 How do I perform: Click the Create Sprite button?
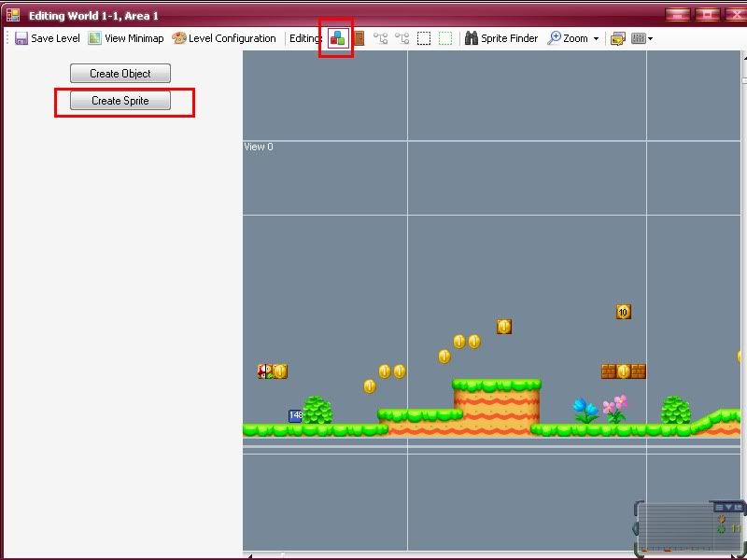coord(120,101)
